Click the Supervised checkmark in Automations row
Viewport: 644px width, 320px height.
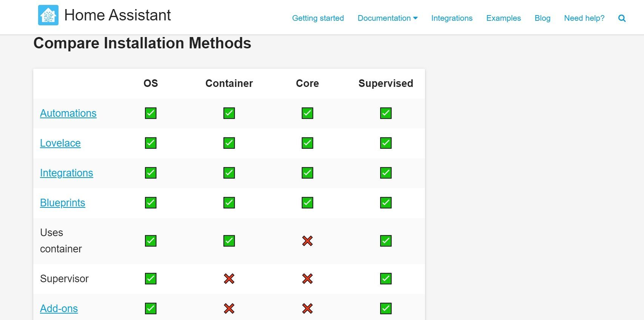(386, 113)
